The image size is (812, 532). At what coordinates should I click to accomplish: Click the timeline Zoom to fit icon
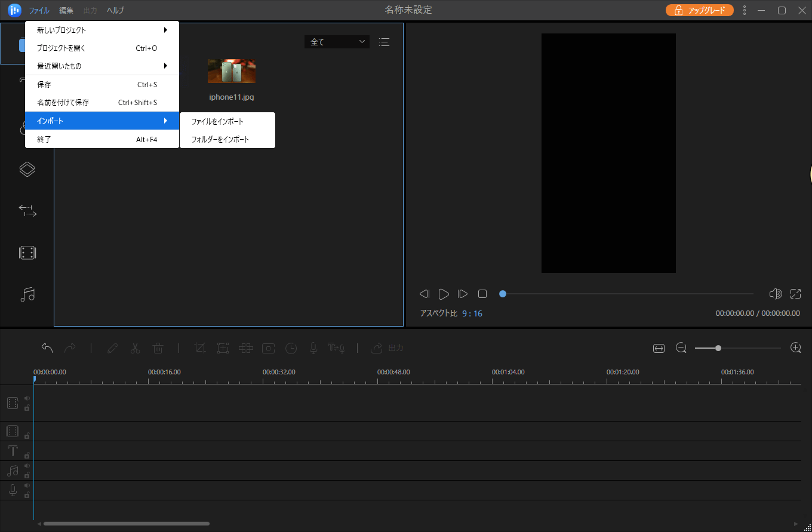[659, 348]
